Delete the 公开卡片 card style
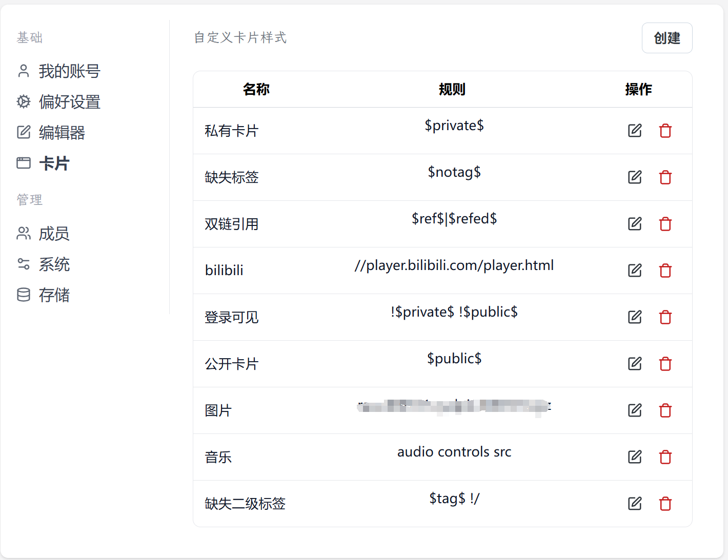Image resolution: width=728 pixels, height=560 pixels. click(665, 364)
